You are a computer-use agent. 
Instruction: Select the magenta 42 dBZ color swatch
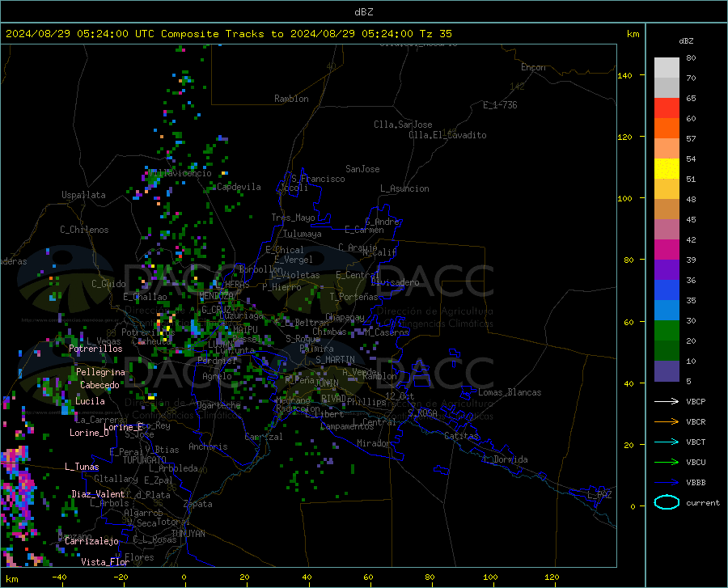tap(667, 250)
